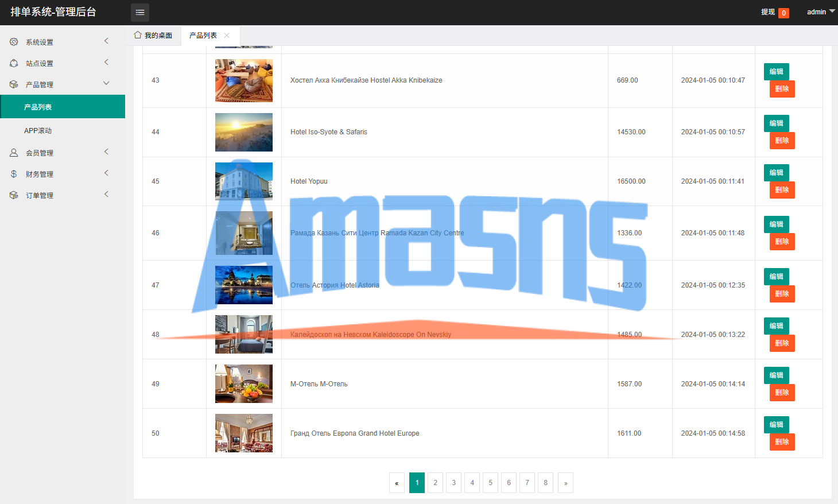838x504 pixels.
Task: Open the admin user dropdown
Action: pyautogui.click(x=821, y=12)
